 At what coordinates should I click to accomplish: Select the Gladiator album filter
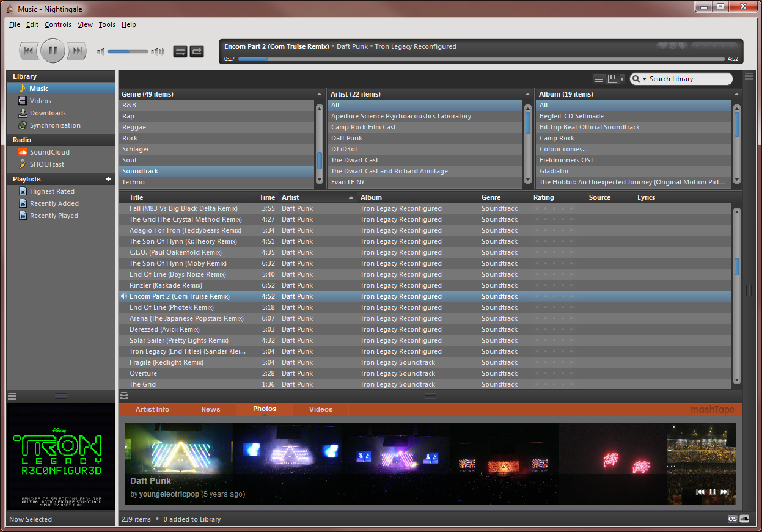tap(634, 171)
